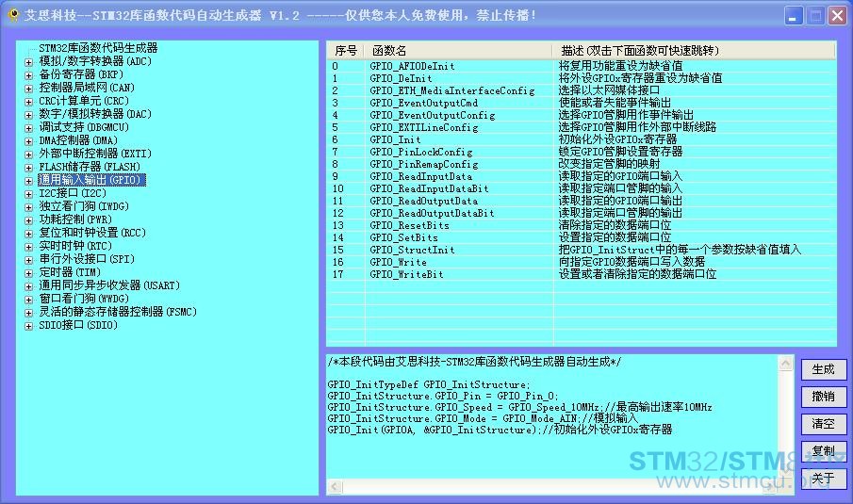The image size is (853, 504).
Task: Click the 描述 column header
Action: (694, 51)
